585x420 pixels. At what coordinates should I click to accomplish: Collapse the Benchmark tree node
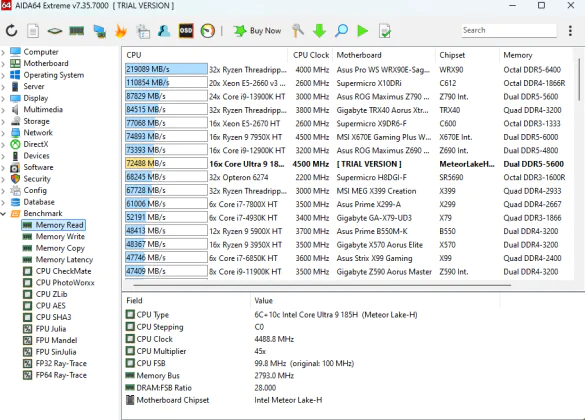pos(3,214)
